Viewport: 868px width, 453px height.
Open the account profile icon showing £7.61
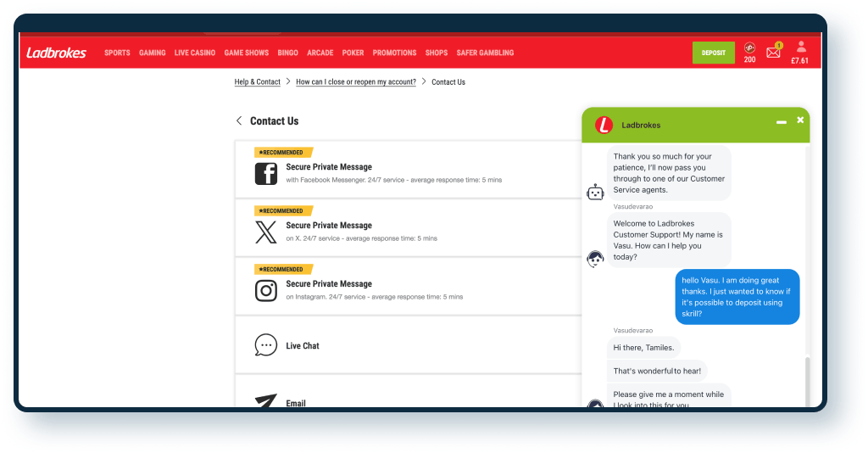pyautogui.click(x=800, y=53)
